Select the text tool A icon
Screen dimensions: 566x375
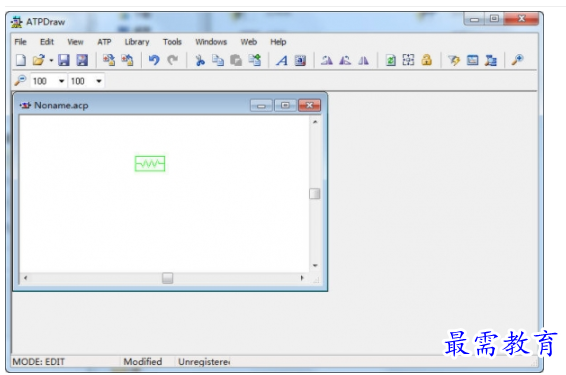coord(282,60)
